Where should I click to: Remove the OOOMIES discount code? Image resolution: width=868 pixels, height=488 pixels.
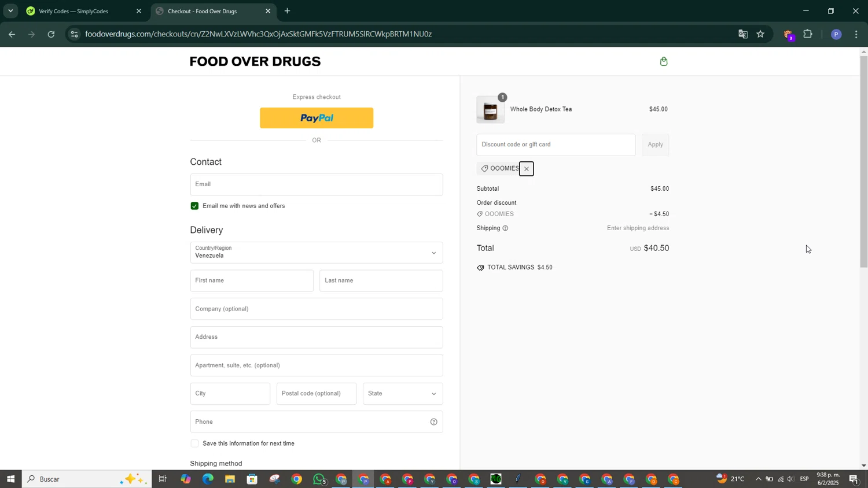click(526, 169)
